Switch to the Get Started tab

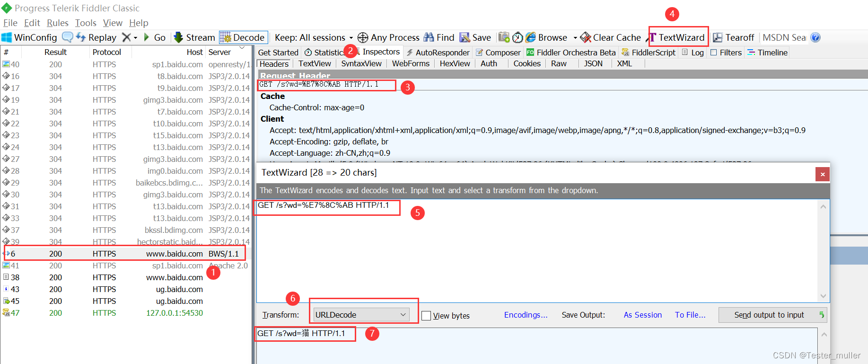tap(278, 53)
